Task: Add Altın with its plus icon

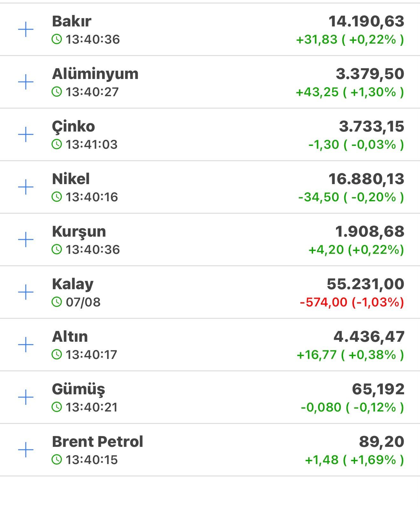Action: (26, 345)
